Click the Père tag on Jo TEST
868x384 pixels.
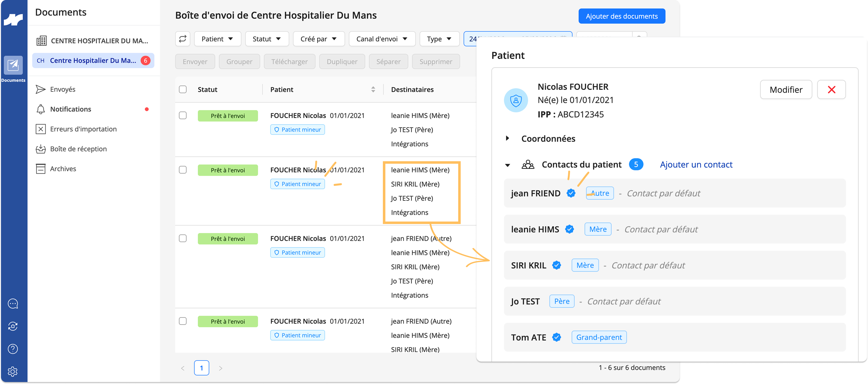tap(562, 301)
